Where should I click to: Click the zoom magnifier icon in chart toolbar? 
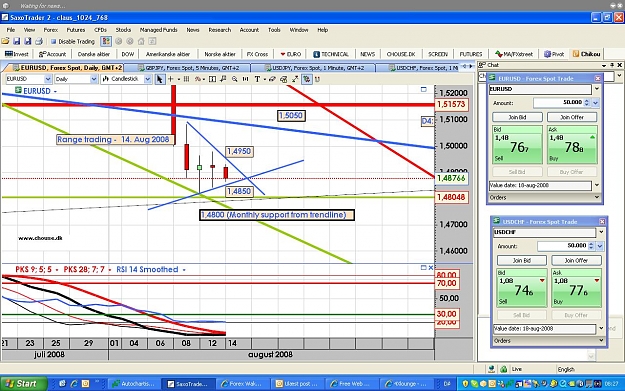pos(234,79)
